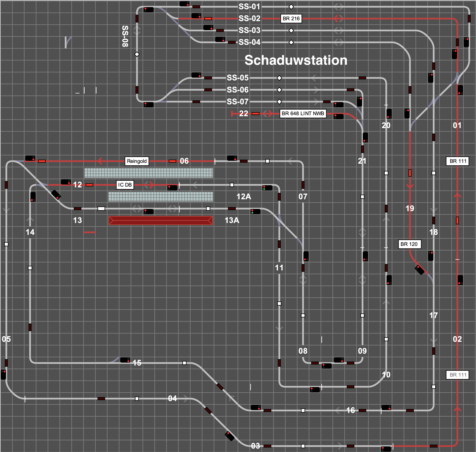The image size is (476, 452).
Task: Click the white square sensor on block 14 track
Action: (30, 268)
